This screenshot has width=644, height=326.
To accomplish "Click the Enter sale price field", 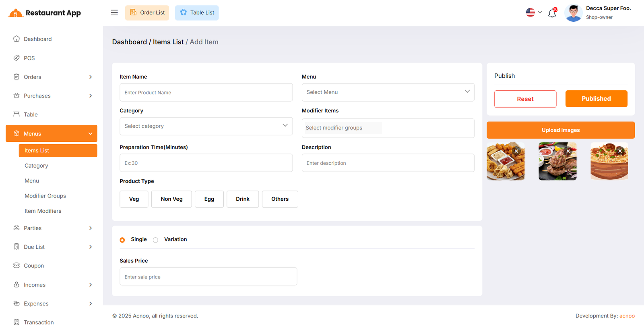I will click(208, 277).
